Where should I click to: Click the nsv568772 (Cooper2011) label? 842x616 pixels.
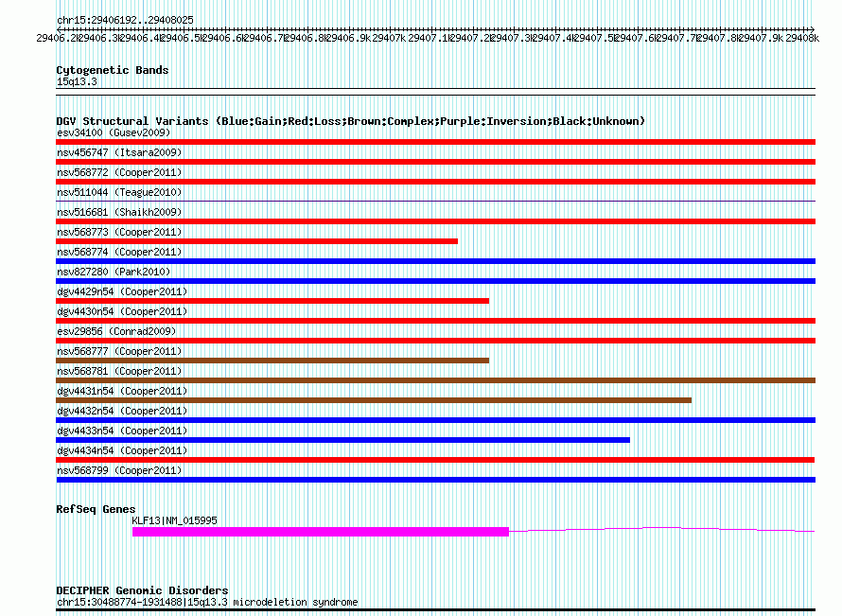coord(119,172)
